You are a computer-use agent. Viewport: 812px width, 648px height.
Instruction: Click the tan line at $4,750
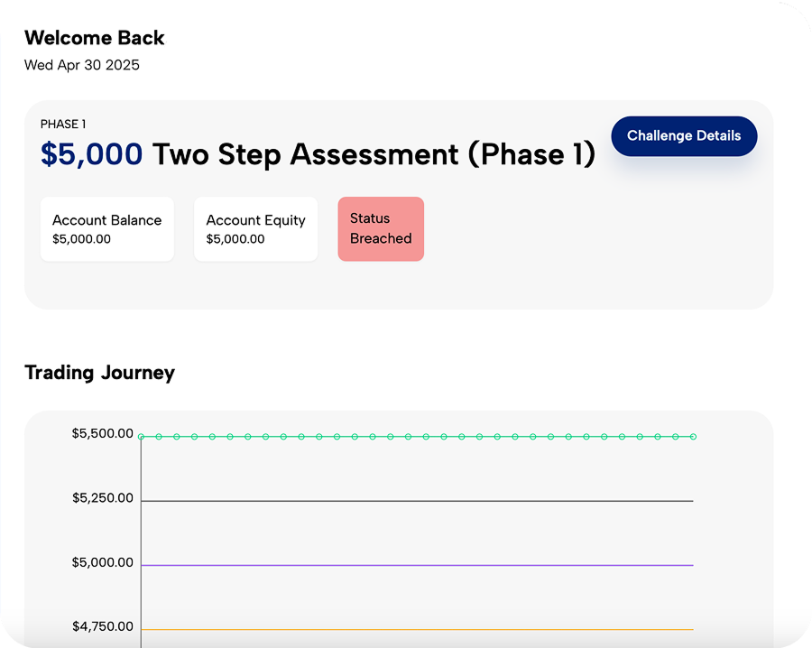tap(415, 629)
